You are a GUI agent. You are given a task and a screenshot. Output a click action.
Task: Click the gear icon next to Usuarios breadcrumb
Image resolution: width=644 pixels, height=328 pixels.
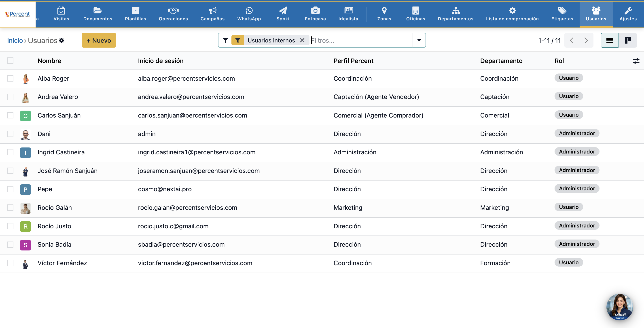(x=61, y=40)
